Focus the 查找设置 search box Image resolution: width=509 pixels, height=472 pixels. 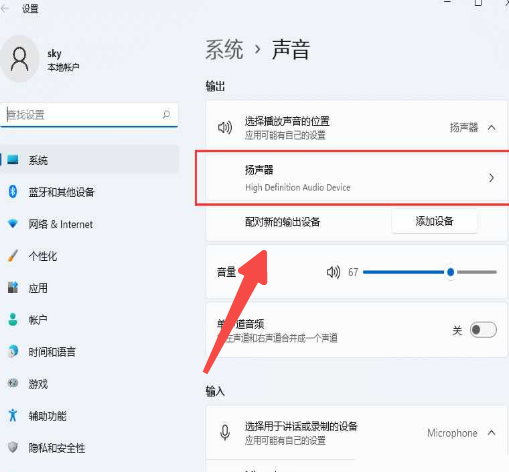(x=89, y=115)
